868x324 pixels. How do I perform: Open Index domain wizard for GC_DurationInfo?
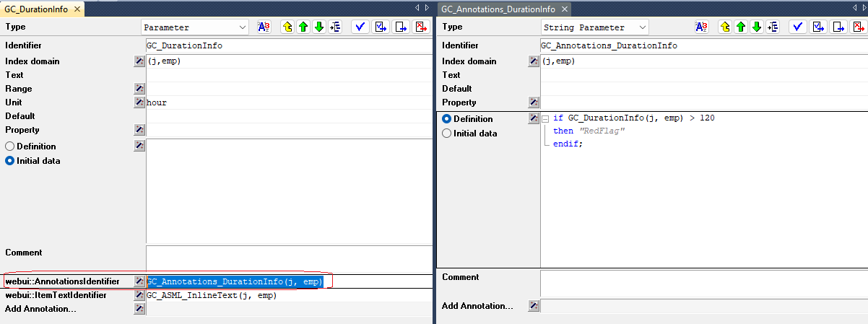pos(139,61)
